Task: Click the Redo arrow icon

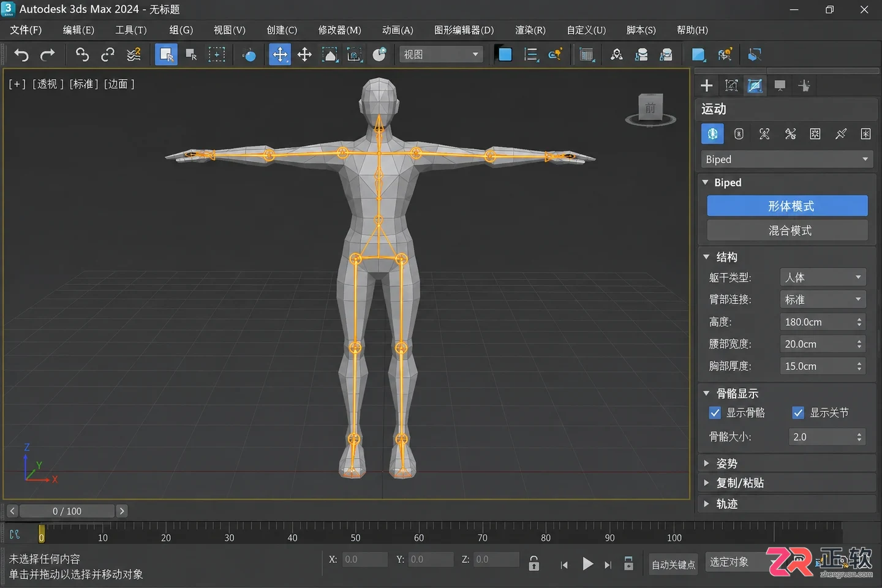Action: (47, 55)
